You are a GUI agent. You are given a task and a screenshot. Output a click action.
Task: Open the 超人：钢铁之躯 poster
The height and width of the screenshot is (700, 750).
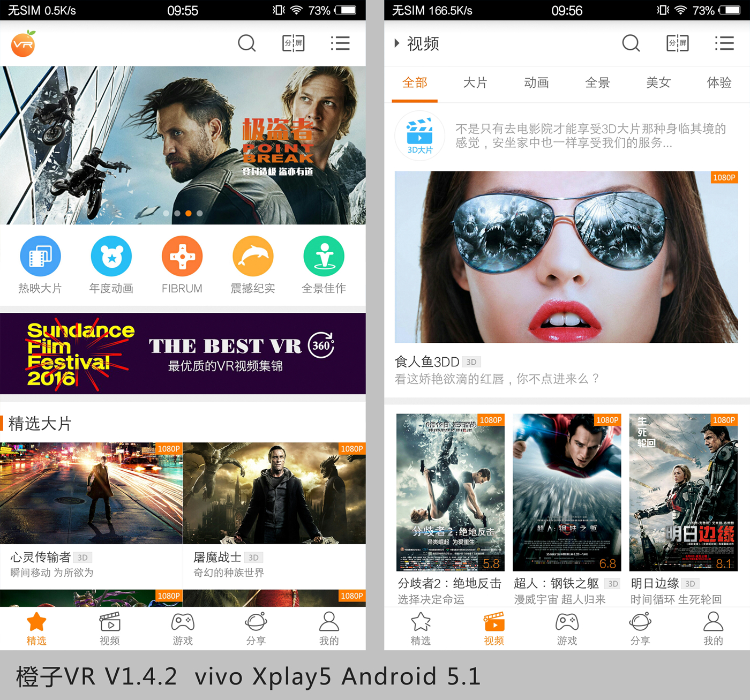[567, 492]
